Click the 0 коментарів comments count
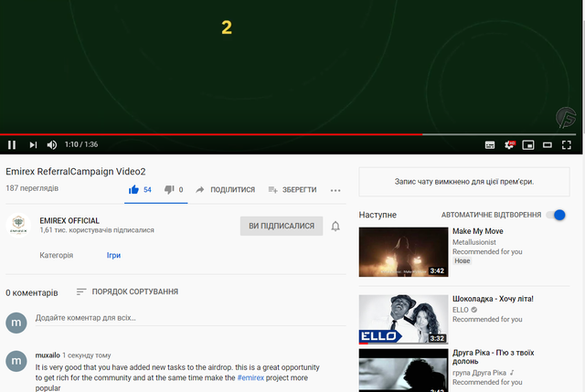Image resolution: width=585 pixels, height=392 pixels. pos(32,292)
